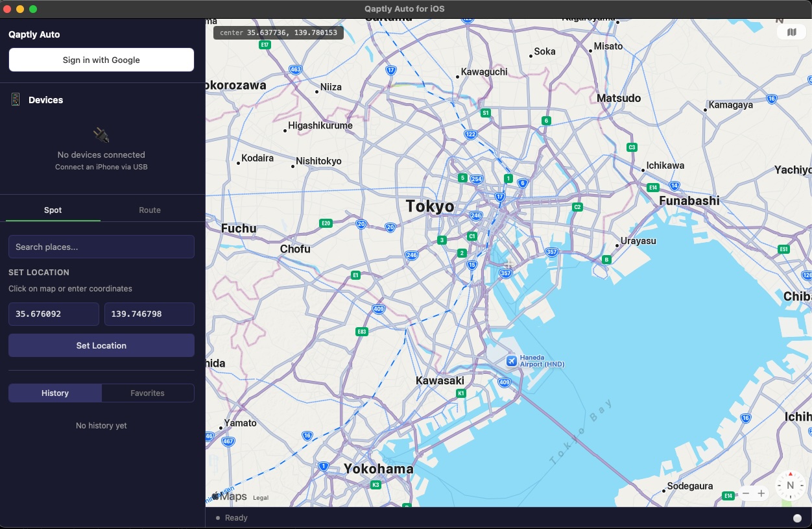
Task: Click the Chofu city label
Action: [295, 249]
